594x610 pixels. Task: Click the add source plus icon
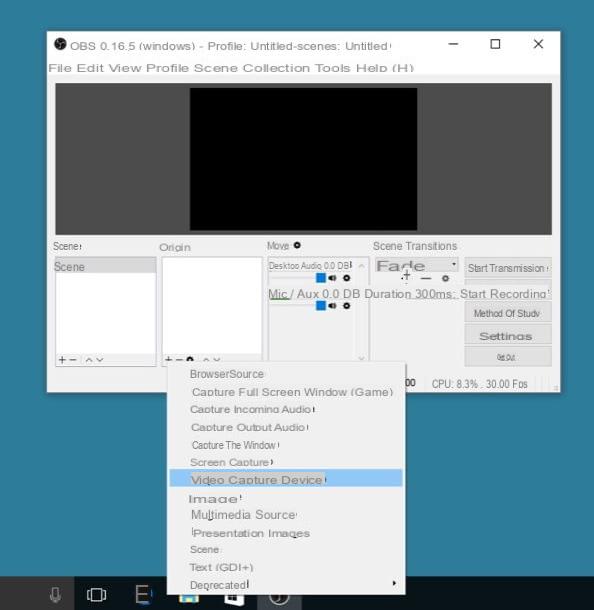tap(168, 359)
